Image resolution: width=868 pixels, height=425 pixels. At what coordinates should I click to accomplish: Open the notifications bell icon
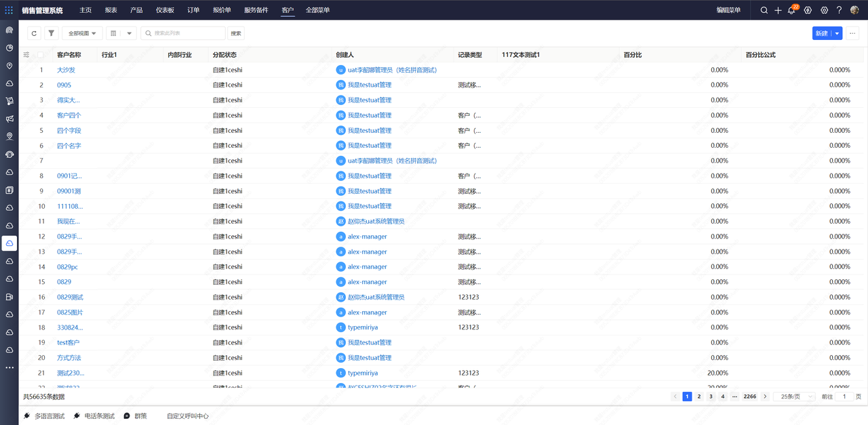coord(791,10)
